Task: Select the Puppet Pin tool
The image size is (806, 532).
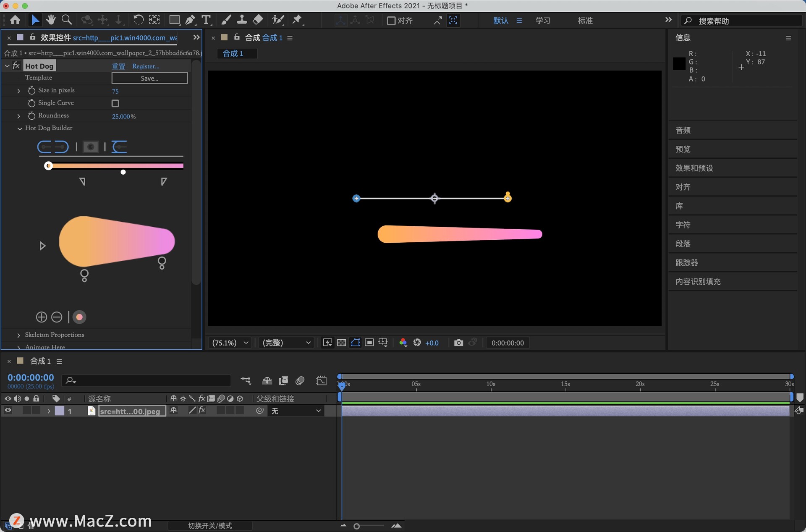Action: [x=297, y=20]
